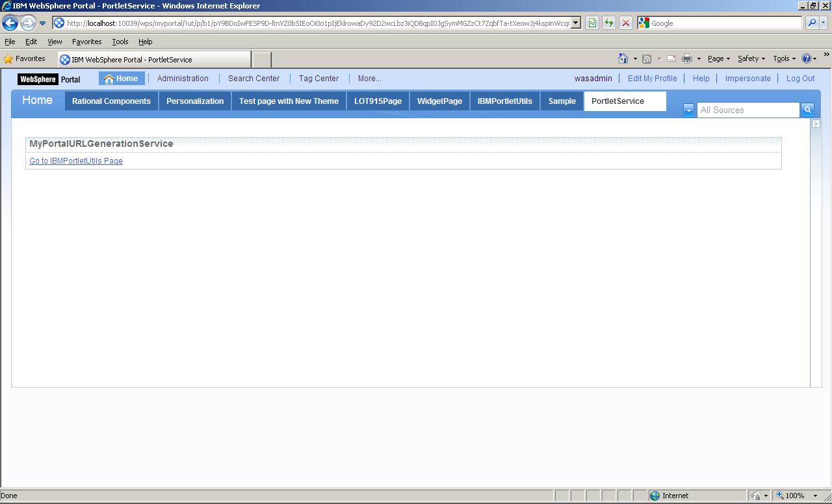Expand the side panel arrow at right
Viewport: 832px width, 504px height.
coord(816,123)
